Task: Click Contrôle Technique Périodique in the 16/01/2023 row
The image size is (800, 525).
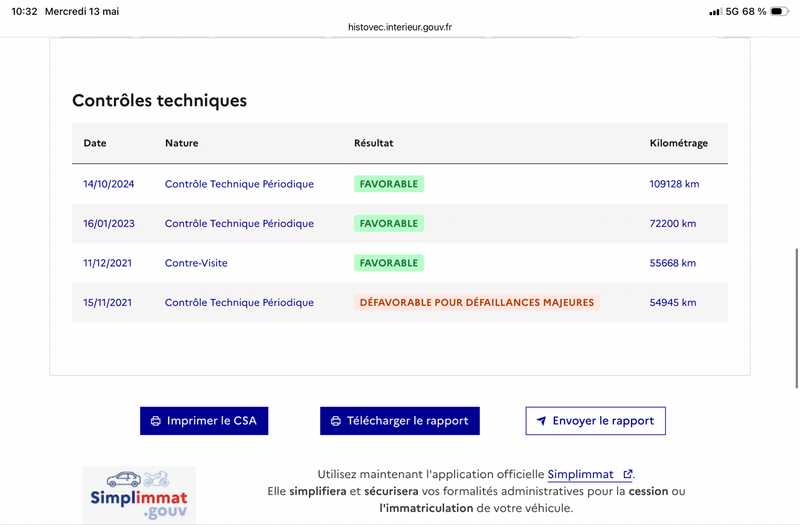Action: coord(239,223)
